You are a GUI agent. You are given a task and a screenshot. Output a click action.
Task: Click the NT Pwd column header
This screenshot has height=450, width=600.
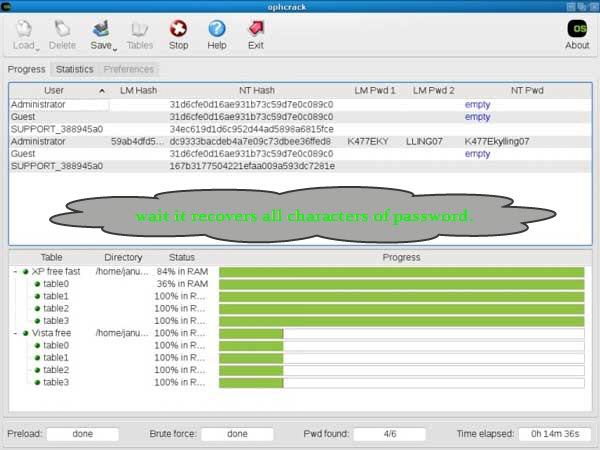[x=527, y=90]
